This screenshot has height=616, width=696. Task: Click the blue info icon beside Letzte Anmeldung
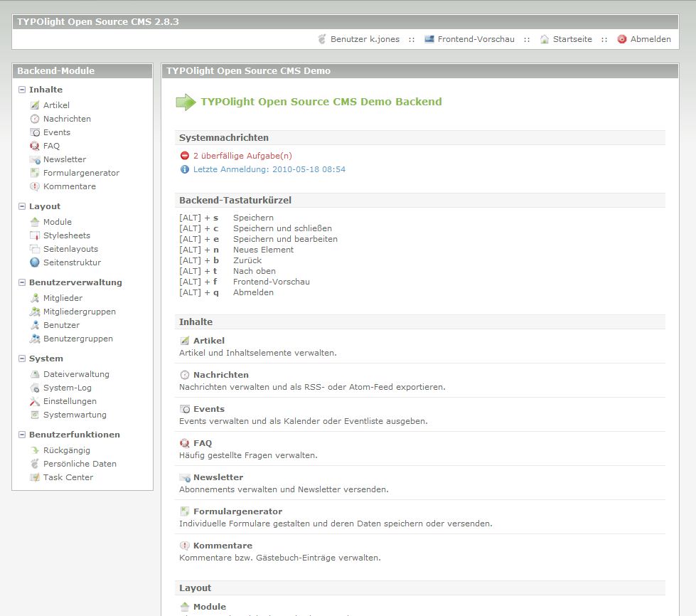pos(185,169)
